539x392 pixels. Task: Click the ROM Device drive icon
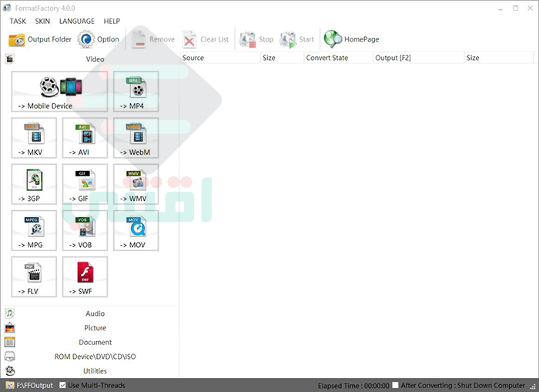(x=9, y=357)
